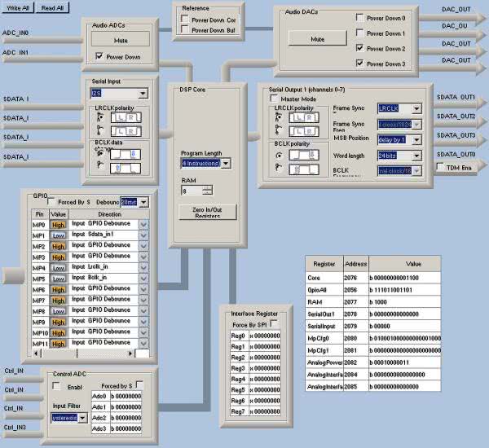This screenshot has height=448, width=489.
Task: Toggle MP0 High value indicator
Action: click(58, 223)
